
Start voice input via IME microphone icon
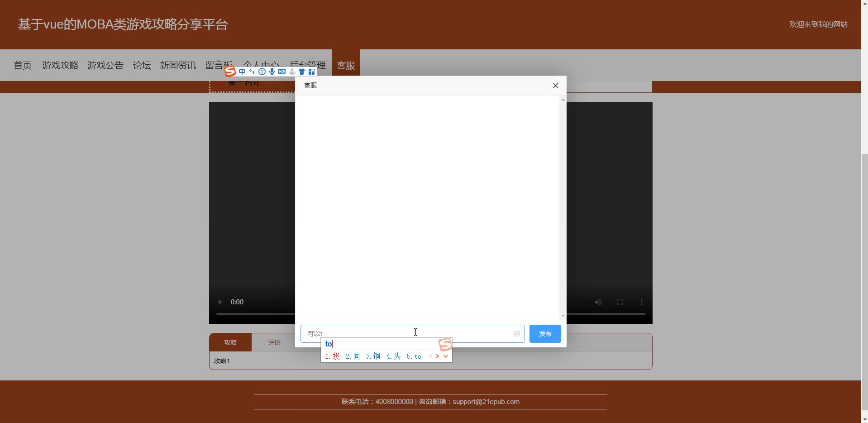(272, 72)
